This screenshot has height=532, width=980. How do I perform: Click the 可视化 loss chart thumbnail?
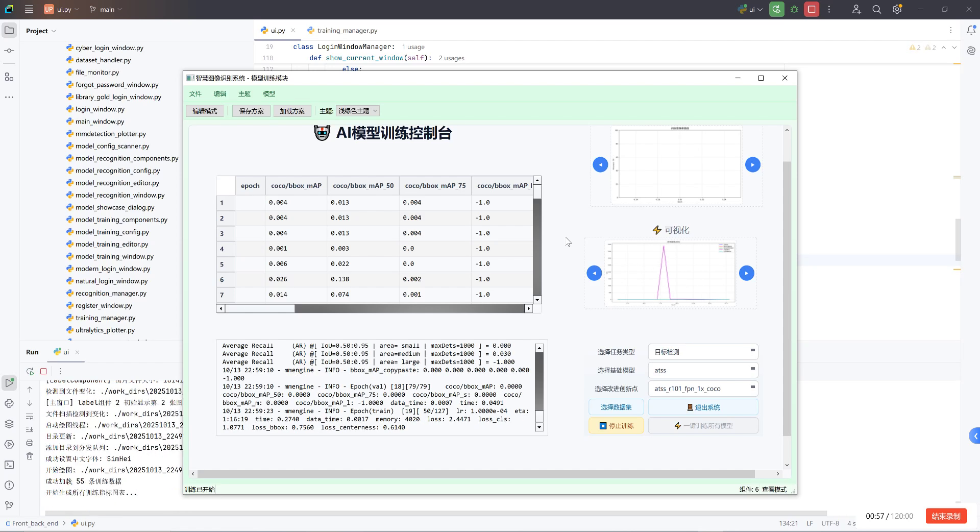(670, 273)
